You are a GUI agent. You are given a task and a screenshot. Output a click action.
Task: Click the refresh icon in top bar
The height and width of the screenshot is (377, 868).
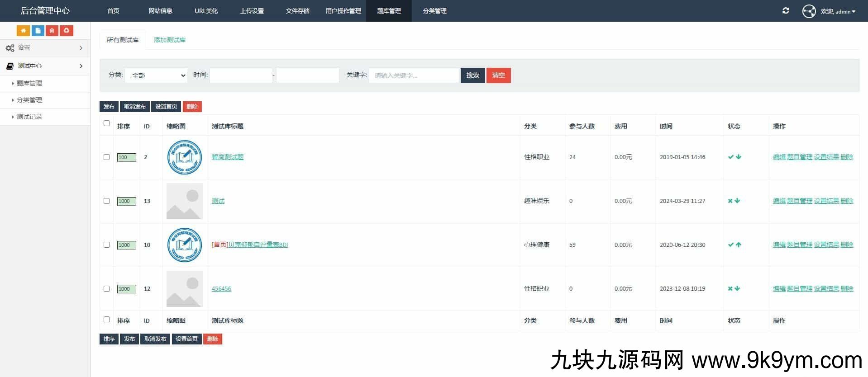(786, 11)
